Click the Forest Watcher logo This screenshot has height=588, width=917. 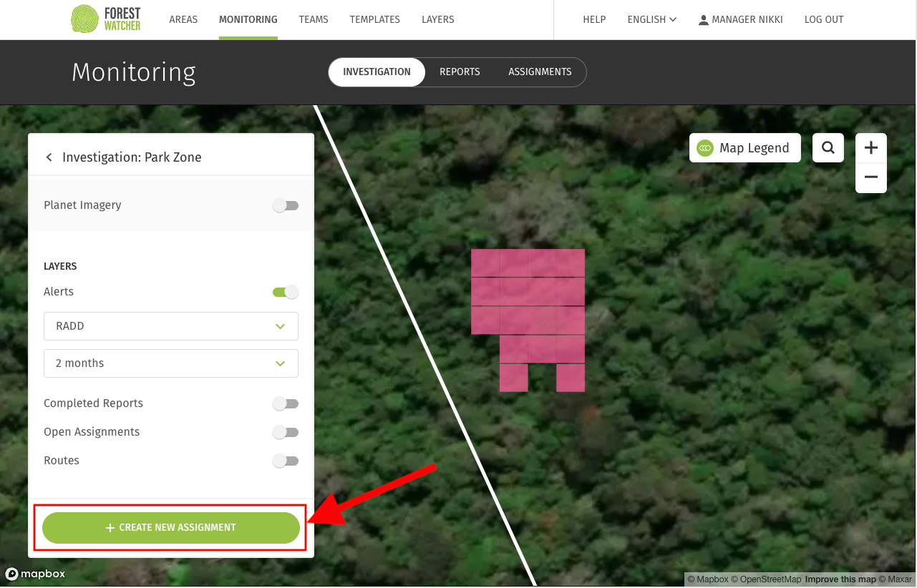[106, 19]
